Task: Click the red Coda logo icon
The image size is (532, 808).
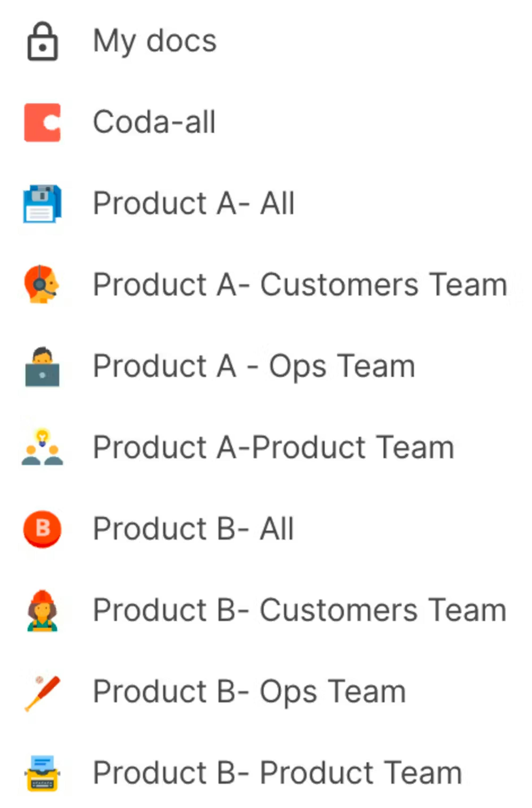Action: (42, 122)
